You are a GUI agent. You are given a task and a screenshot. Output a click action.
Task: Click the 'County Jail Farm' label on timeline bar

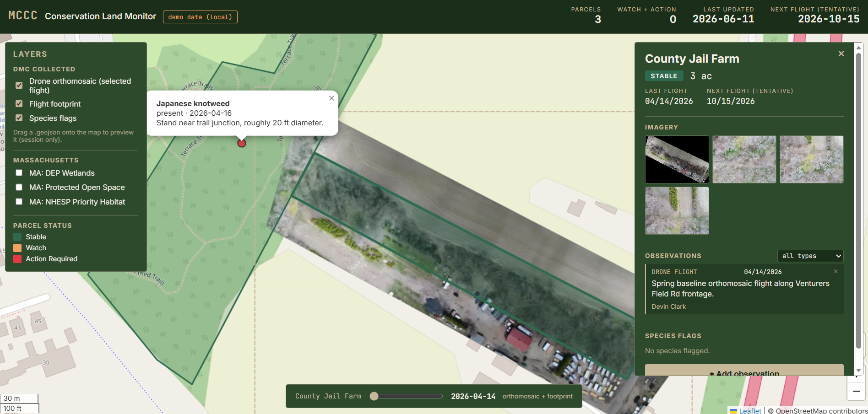(x=328, y=396)
